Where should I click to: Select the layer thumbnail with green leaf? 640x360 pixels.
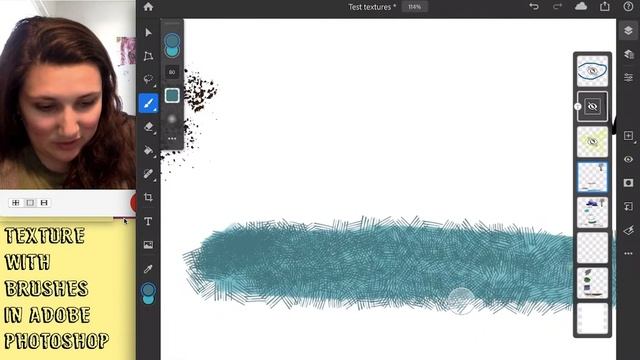[x=592, y=283]
